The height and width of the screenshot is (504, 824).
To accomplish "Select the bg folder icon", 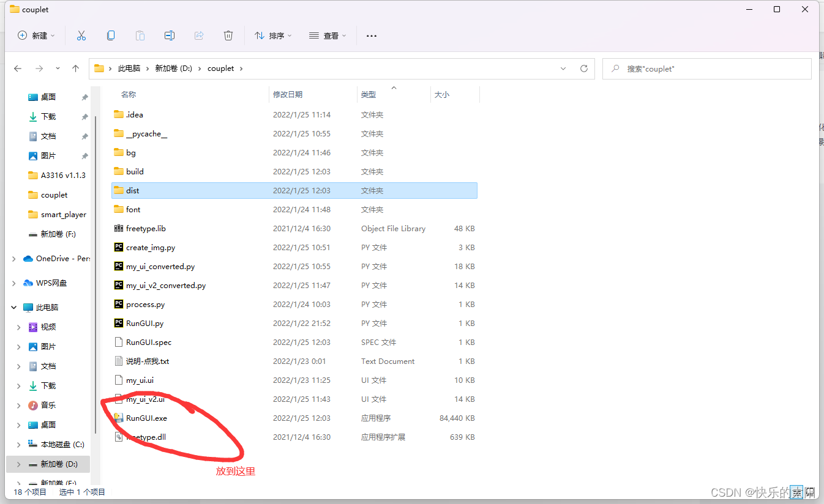I will (119, 152).
